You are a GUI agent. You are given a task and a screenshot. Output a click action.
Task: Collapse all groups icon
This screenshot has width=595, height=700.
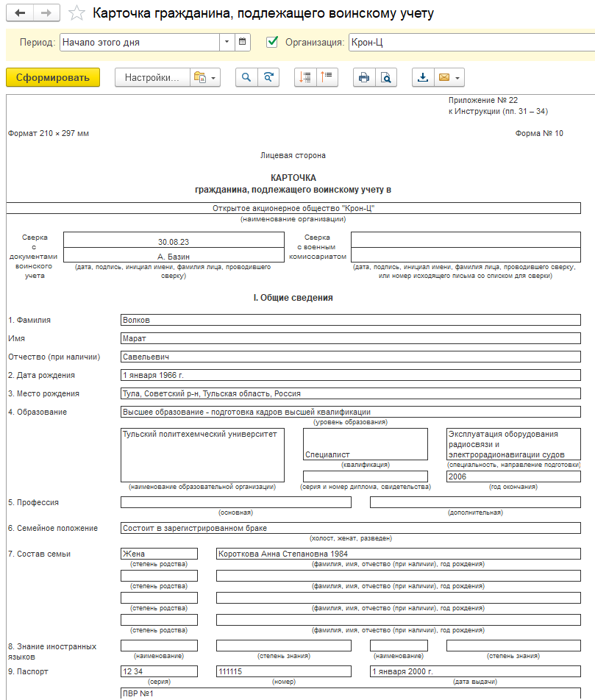pyautogui.click(x=327, y=77)
